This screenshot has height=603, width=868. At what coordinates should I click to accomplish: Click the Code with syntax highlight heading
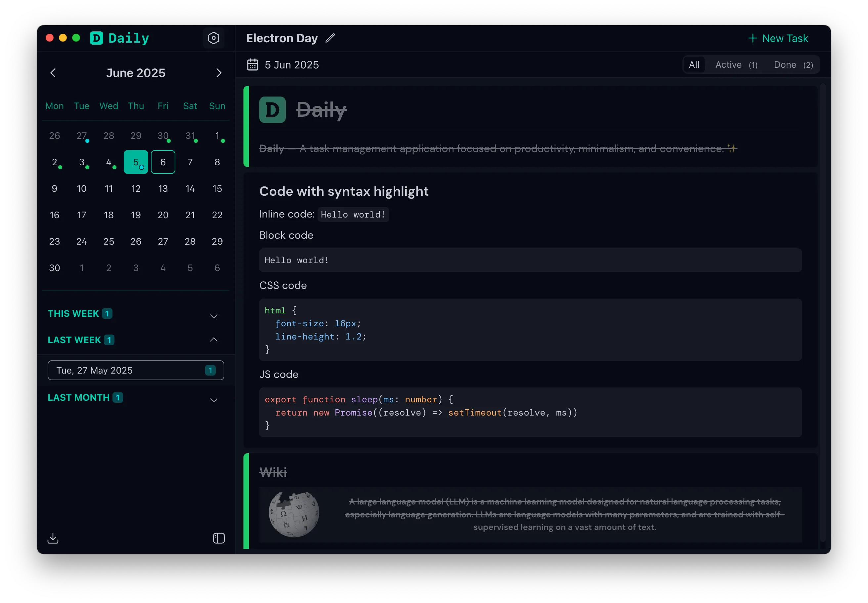[344, 191]
